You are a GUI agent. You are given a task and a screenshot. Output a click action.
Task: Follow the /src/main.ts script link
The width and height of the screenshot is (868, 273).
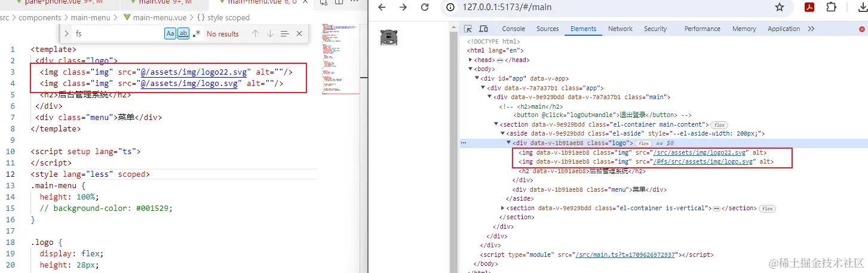626,254
